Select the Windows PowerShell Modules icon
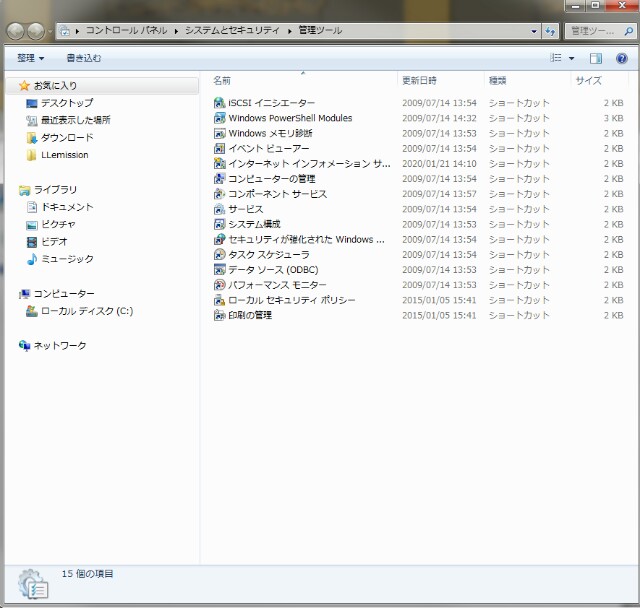The image size is (640, 608). pyautogui.click(x=220, y=118)
